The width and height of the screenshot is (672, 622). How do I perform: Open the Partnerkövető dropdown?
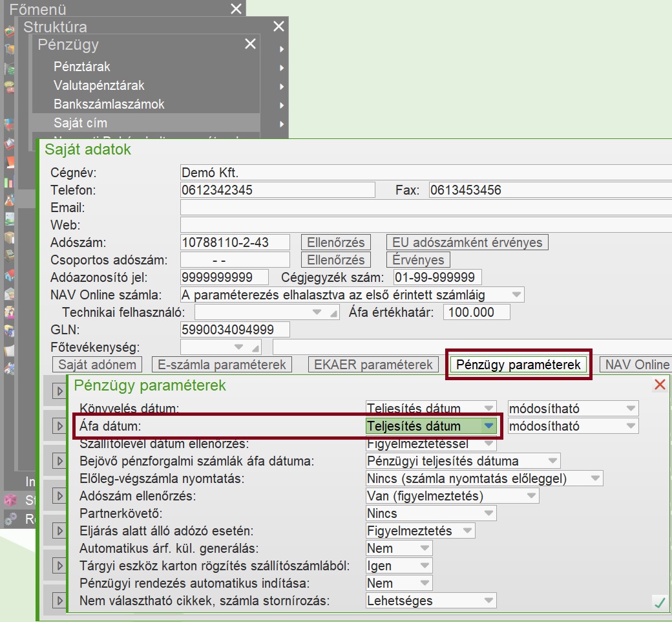point(431,513)
